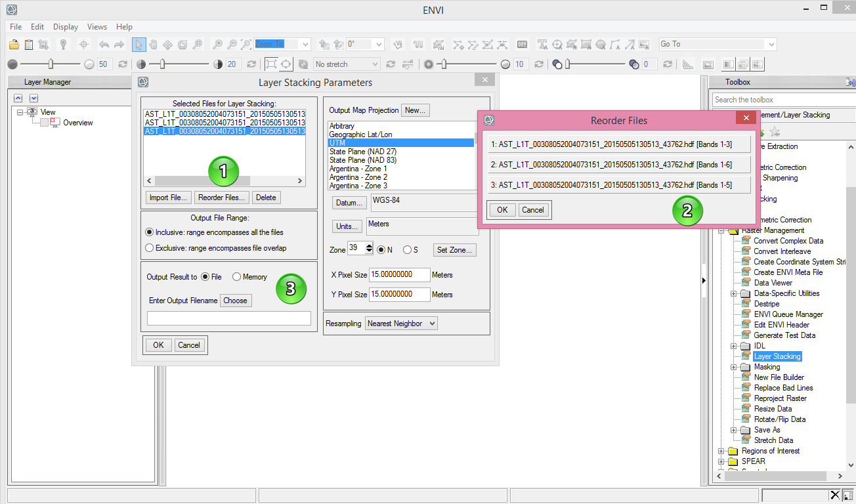This screenshot has height=504, width=856.
Task: Select Exclusive output file range
Action: [x=150, y=248]
